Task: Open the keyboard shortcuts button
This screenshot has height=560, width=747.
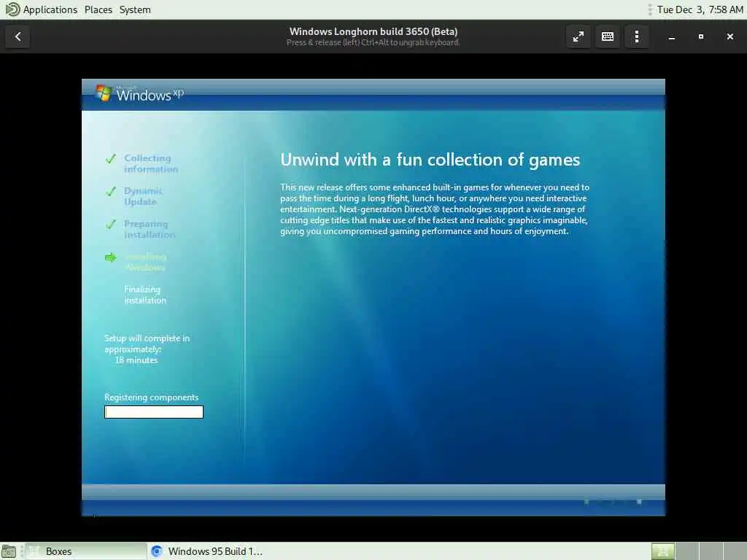Action: tap(608, 36)
